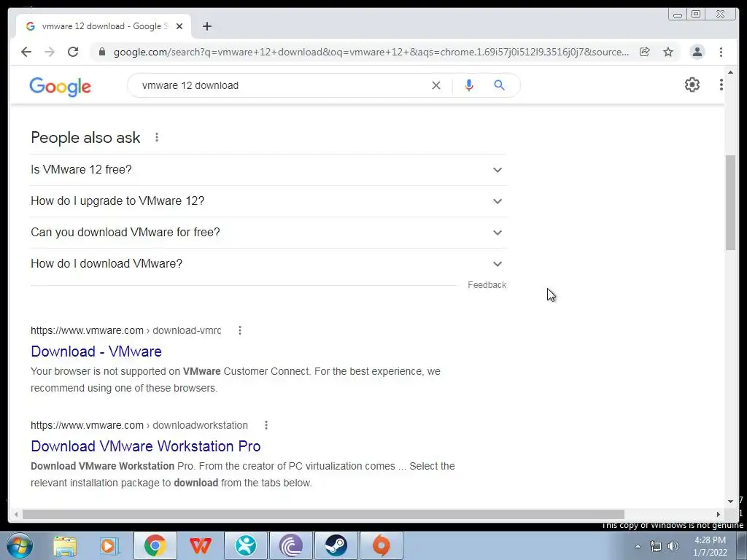
Task: Open the volume speaker tray icon
Action: click(673, 546)
